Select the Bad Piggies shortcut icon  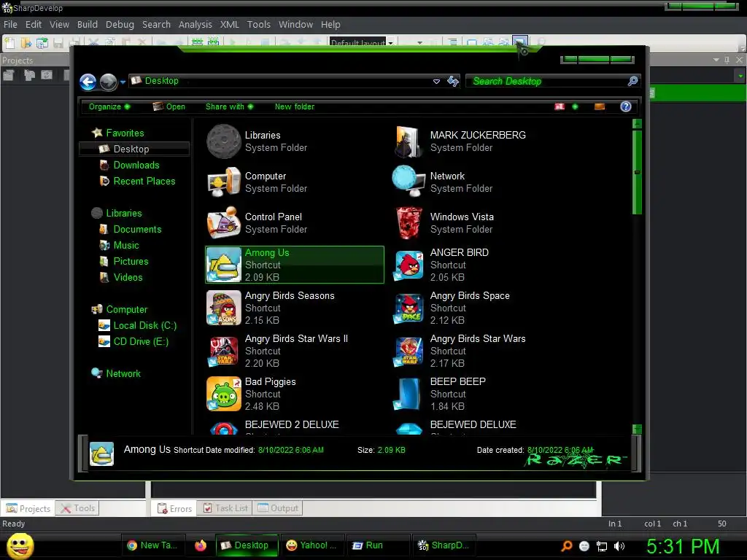click(224, 394)
